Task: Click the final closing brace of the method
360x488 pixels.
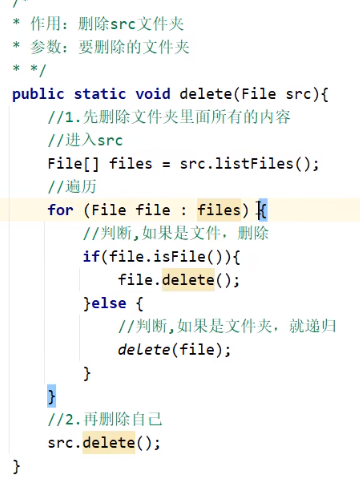Action: click(x=16, y=466)
